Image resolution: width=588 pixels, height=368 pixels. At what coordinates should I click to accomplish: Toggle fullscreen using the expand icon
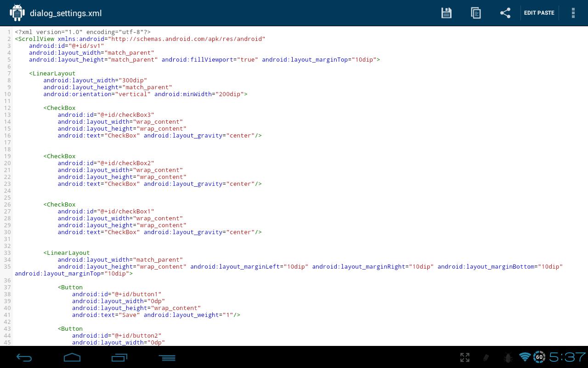[x=465, y=357]
